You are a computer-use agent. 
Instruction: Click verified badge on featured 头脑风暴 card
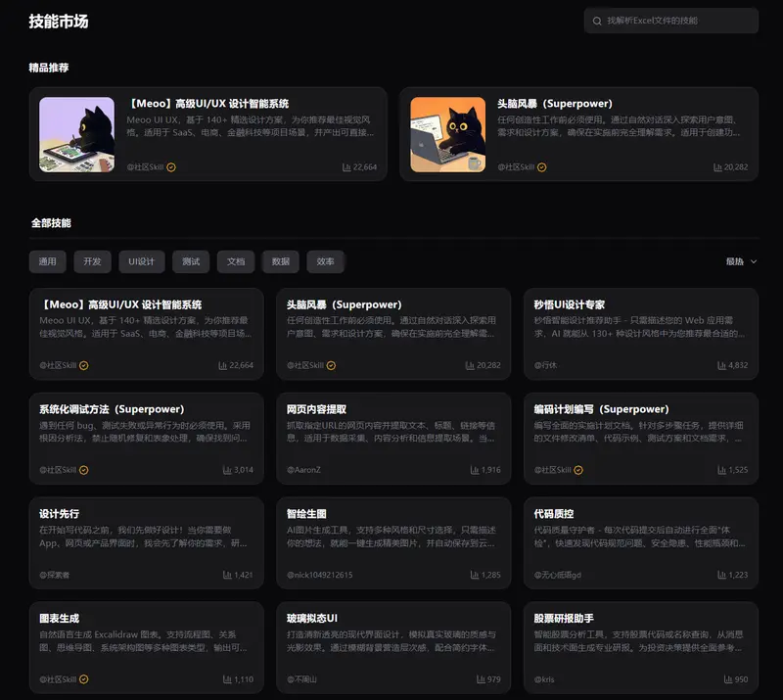point(542,167)
